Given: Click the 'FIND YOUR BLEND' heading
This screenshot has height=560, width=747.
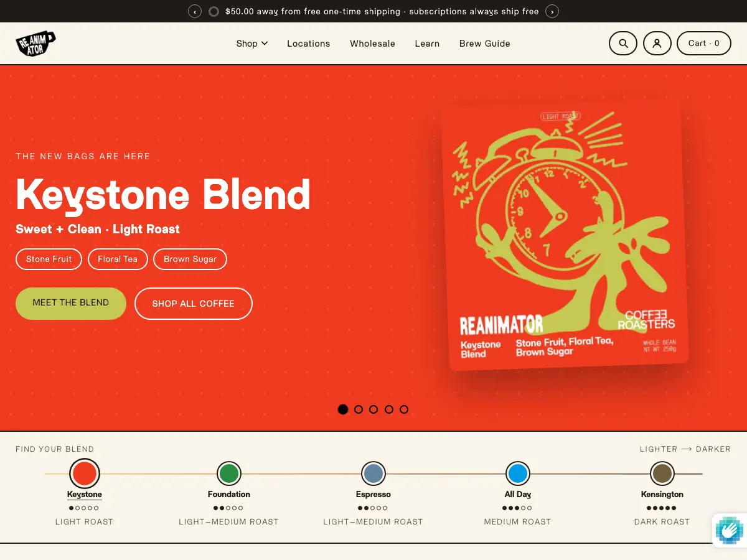Looking at the screenshot, I should pos(55,449).
